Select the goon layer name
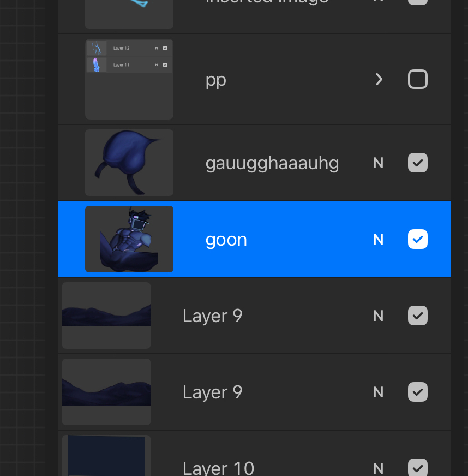This screenshot has height=476, width=468. (226, 240)
